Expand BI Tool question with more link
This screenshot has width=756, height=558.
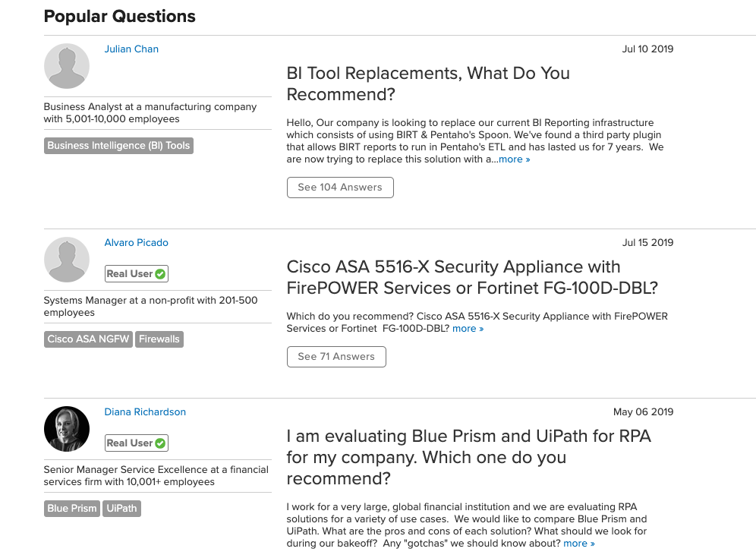515,159
